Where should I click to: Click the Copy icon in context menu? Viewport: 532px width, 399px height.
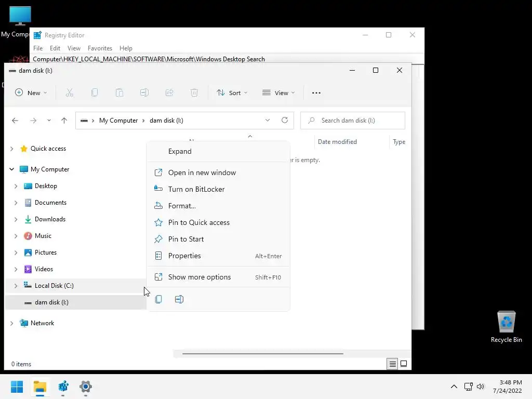pos(158,299)
